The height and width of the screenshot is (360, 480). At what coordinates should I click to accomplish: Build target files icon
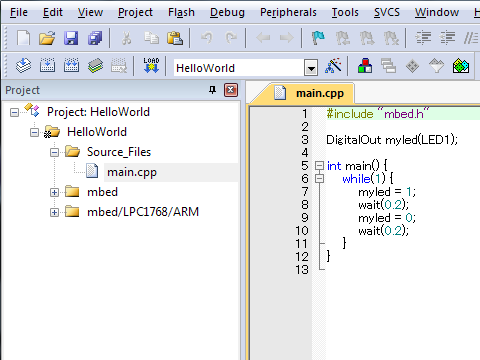(47, 66)
